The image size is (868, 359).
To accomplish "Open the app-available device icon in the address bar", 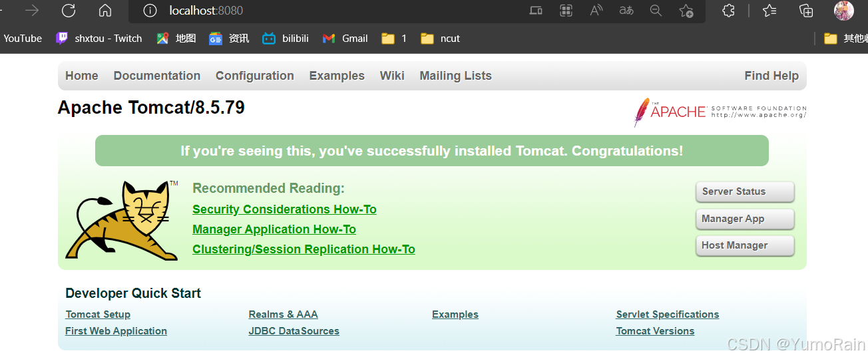I will click(536, 11).
